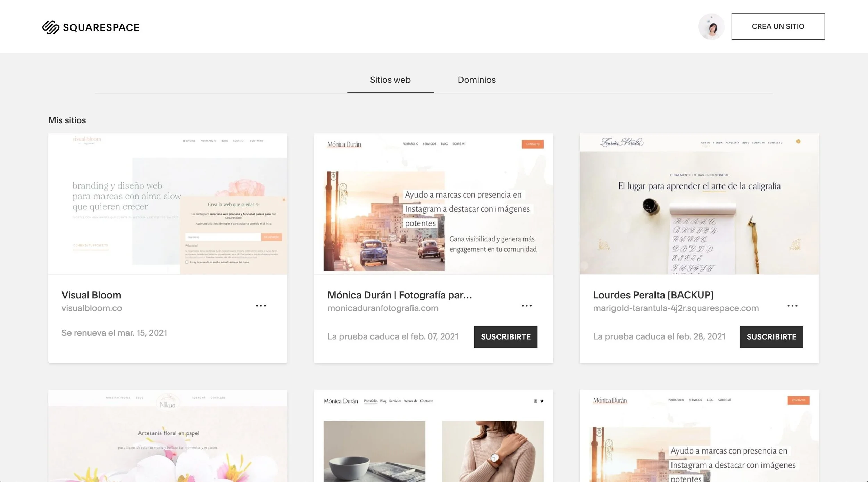Click marigold-tarantula-4j2r.squarespace.com domain link
This screenshot has width=868, height=482.
pos(676,308)
